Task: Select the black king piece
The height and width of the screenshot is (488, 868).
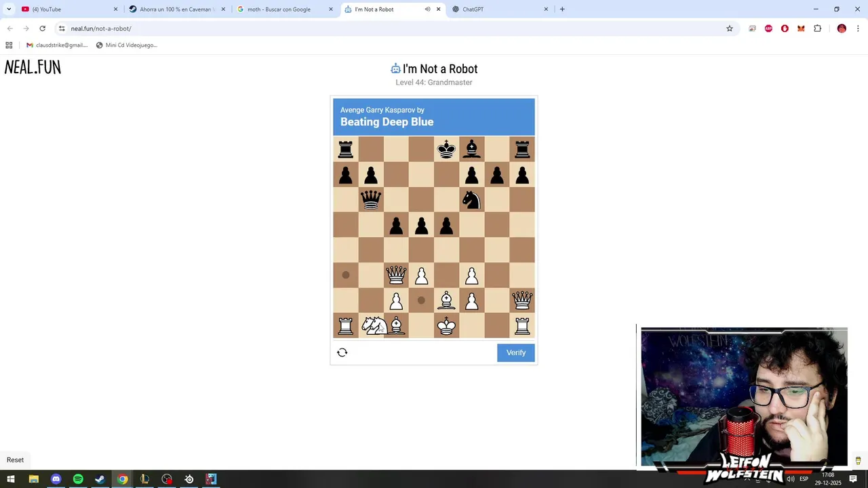Action: coord(446,150)
